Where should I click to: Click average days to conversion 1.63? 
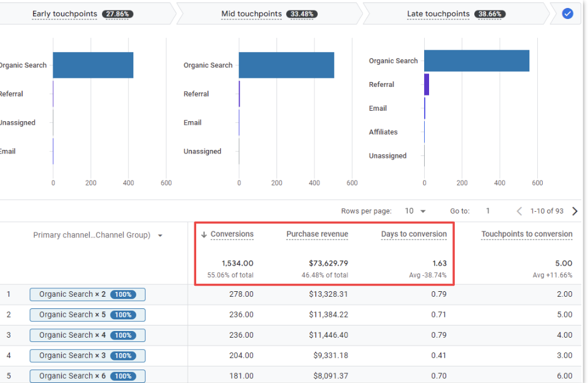pos(439,263)
